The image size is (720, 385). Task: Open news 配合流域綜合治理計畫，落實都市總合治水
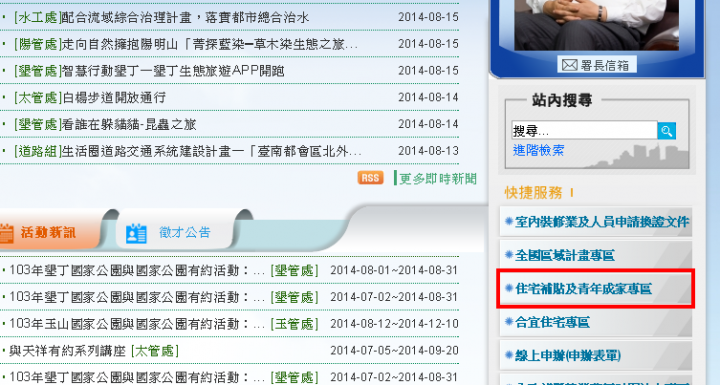coord(185,17)
